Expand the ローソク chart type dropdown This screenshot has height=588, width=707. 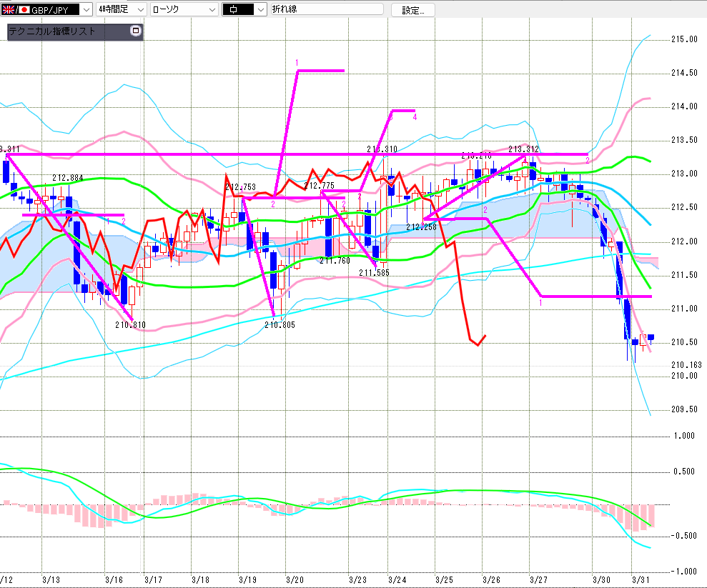(212, 9)
